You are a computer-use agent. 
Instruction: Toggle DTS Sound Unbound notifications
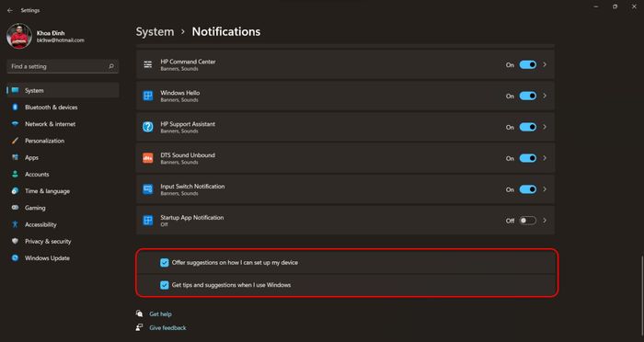(x=528, y=158)
